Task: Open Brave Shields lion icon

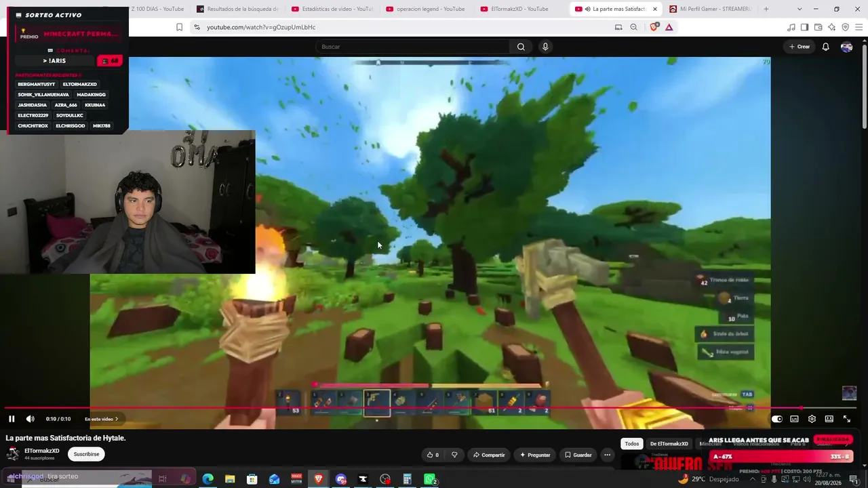Action: [x=654, y=27]
